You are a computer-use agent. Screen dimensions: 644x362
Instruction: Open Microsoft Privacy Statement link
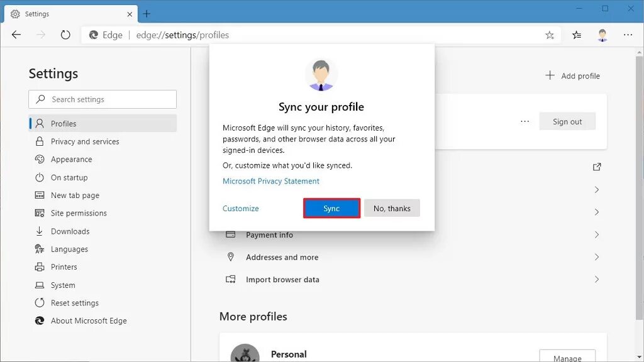pos(270,181)
